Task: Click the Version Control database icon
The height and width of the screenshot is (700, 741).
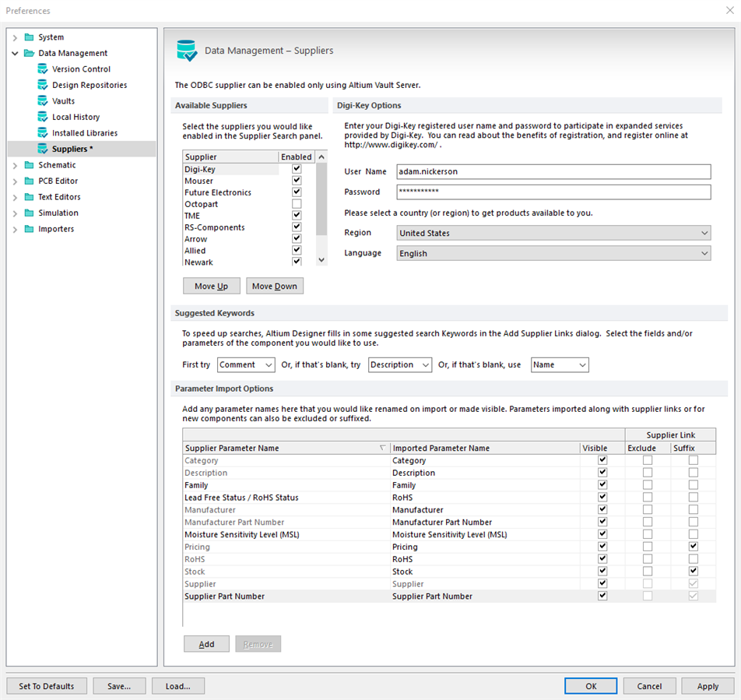Action: (43, 69)
